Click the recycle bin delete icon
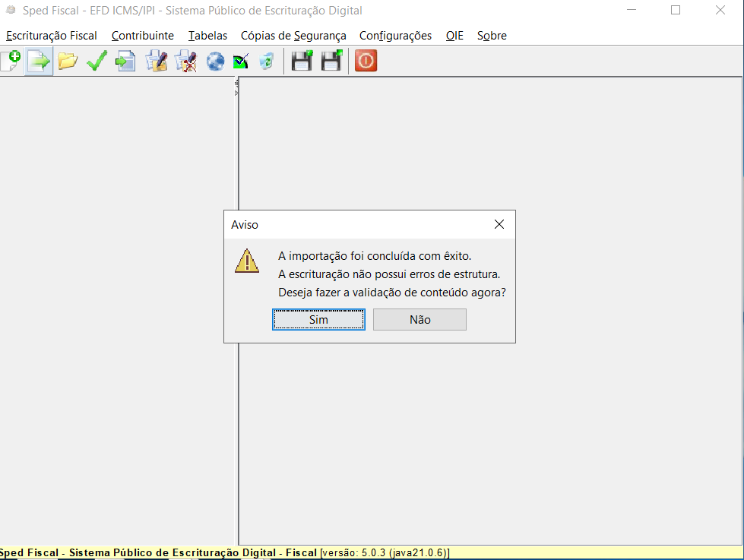Screen dimensions: 744x560 [267, 61]
